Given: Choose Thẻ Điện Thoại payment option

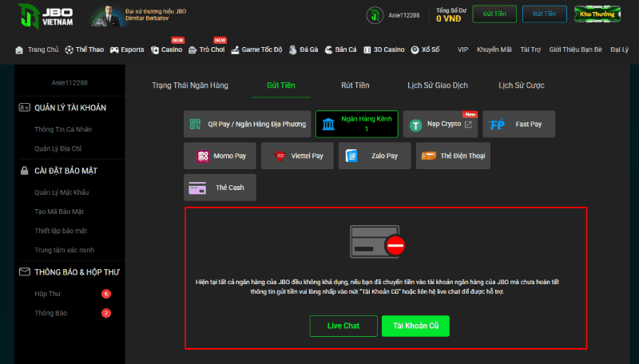Looking at the screenshot, I should [453, 156].
